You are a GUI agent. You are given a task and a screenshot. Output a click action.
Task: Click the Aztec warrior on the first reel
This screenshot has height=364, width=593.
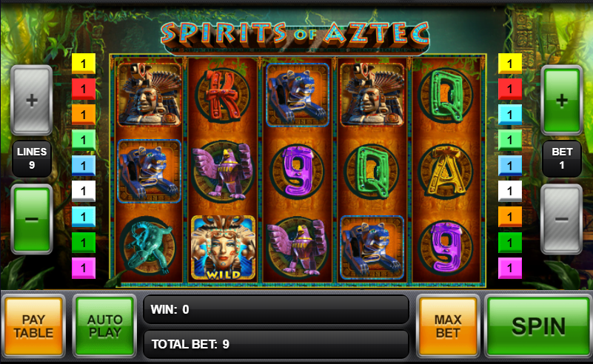coord(149,95)
